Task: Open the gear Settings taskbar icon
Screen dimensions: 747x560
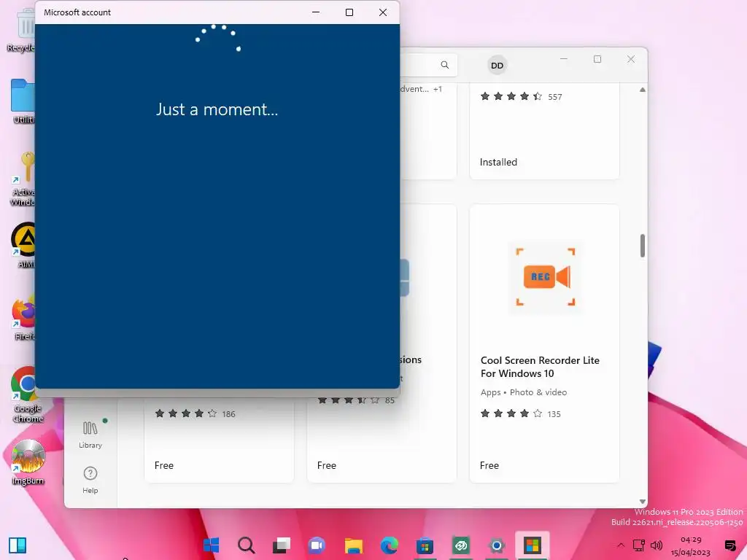Action: (x=496, y=545)
